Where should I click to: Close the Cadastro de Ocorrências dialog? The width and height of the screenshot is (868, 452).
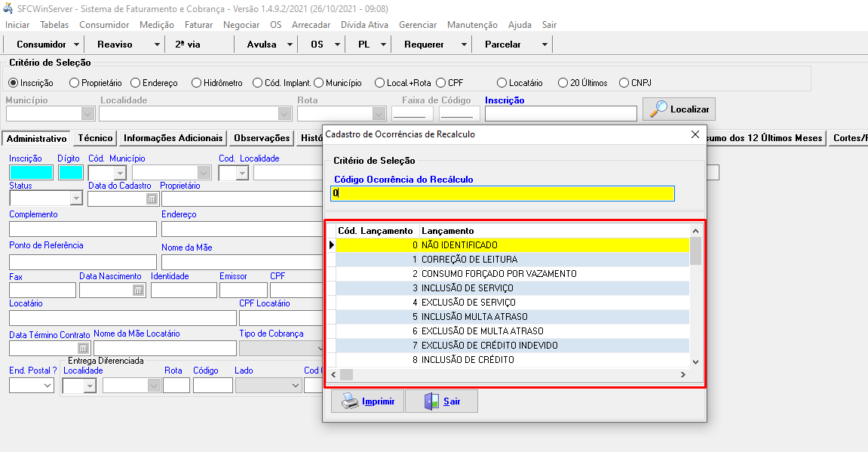click(x=695, y=134)
